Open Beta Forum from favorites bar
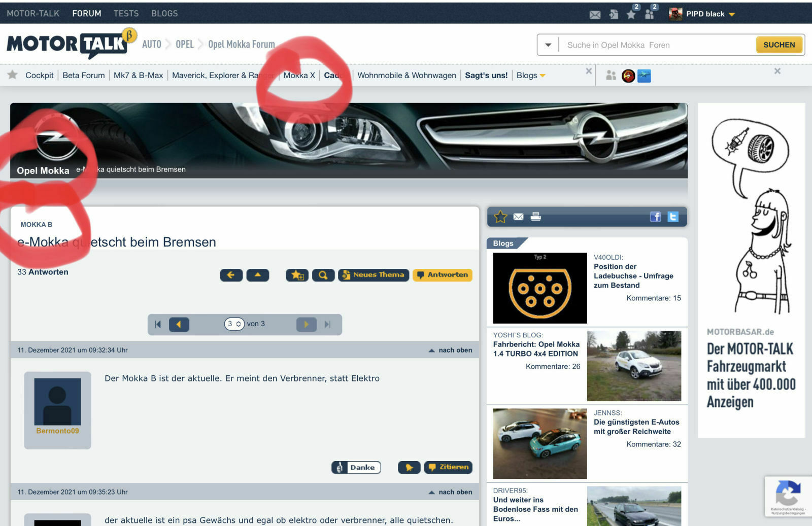This screenshot has height=526, width=812. click(x=84, y=76)
